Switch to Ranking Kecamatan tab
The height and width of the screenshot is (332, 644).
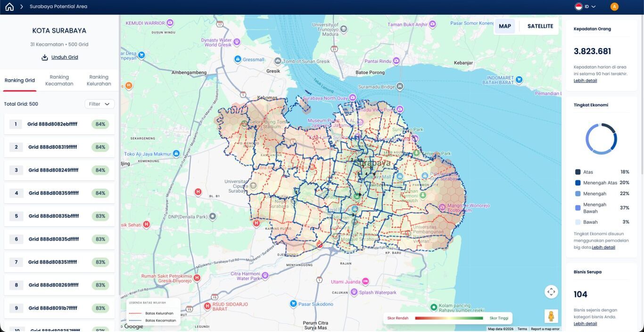click(59, 80)
